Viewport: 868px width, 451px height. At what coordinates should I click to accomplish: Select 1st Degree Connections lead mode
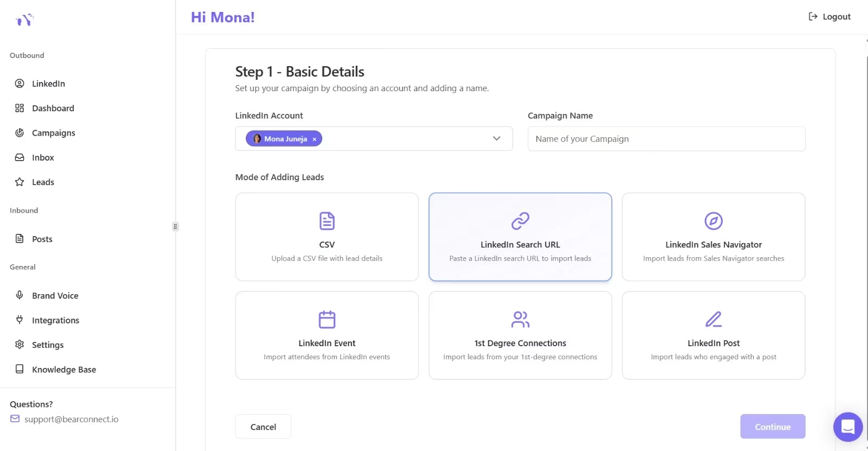(520, 335)
